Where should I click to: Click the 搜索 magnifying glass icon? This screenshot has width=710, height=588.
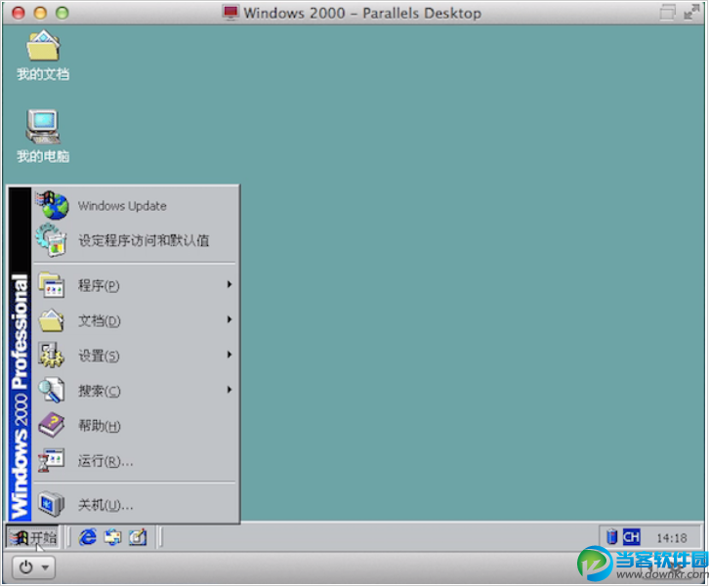(51, 391)
